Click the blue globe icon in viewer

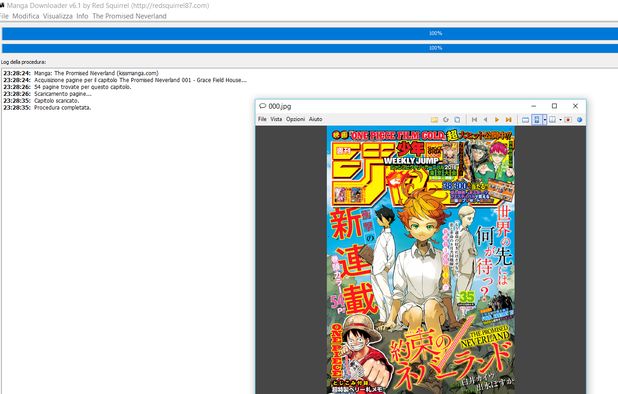[x=579, y=119]
